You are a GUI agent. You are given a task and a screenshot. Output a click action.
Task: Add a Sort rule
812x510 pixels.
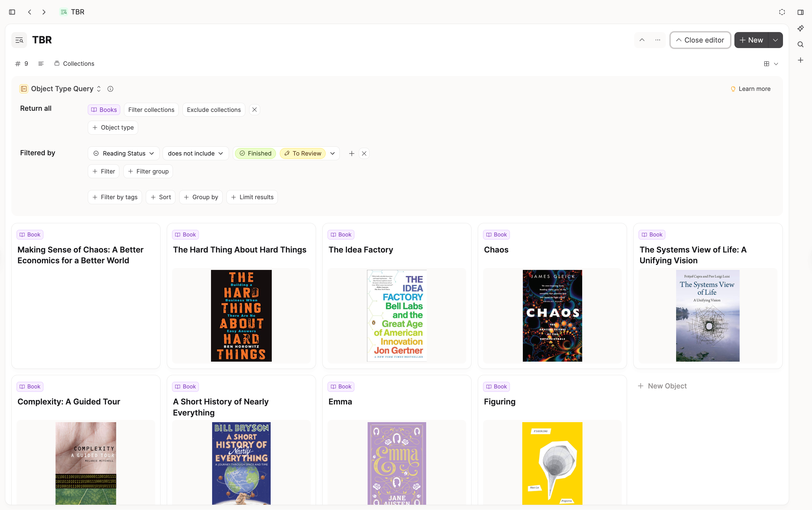[160, 197]
